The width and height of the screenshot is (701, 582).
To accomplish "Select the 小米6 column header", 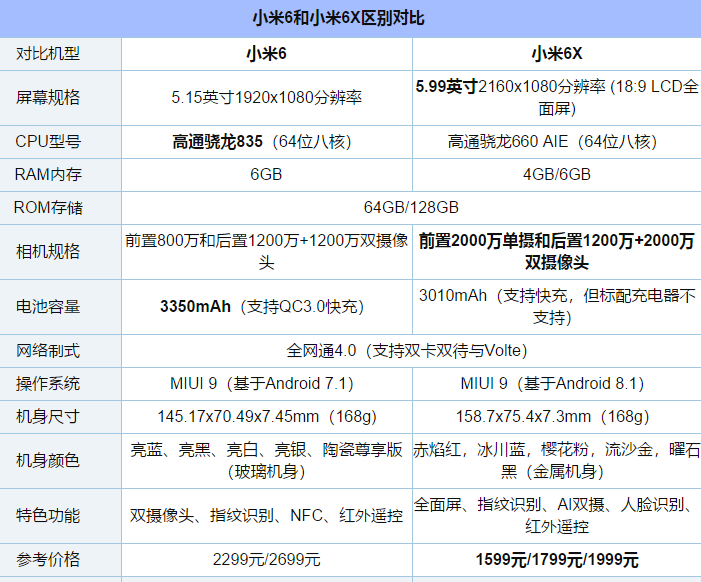I will pyautogui.click(x=266, y=54).
